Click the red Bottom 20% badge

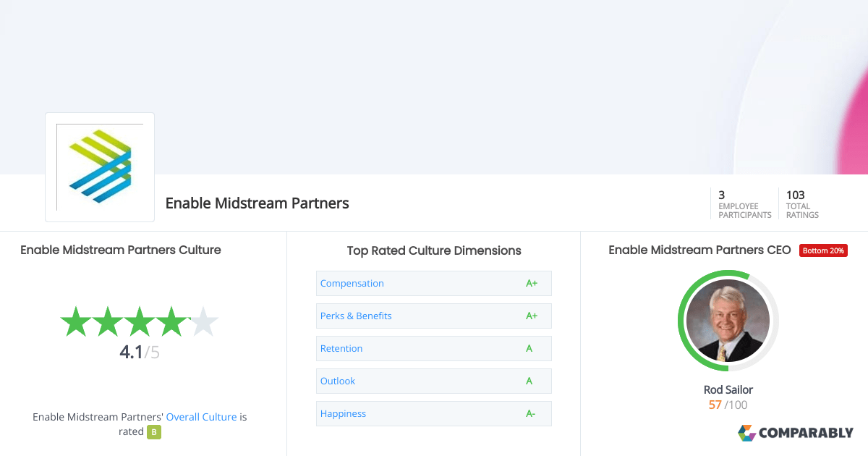click(823, 250)
